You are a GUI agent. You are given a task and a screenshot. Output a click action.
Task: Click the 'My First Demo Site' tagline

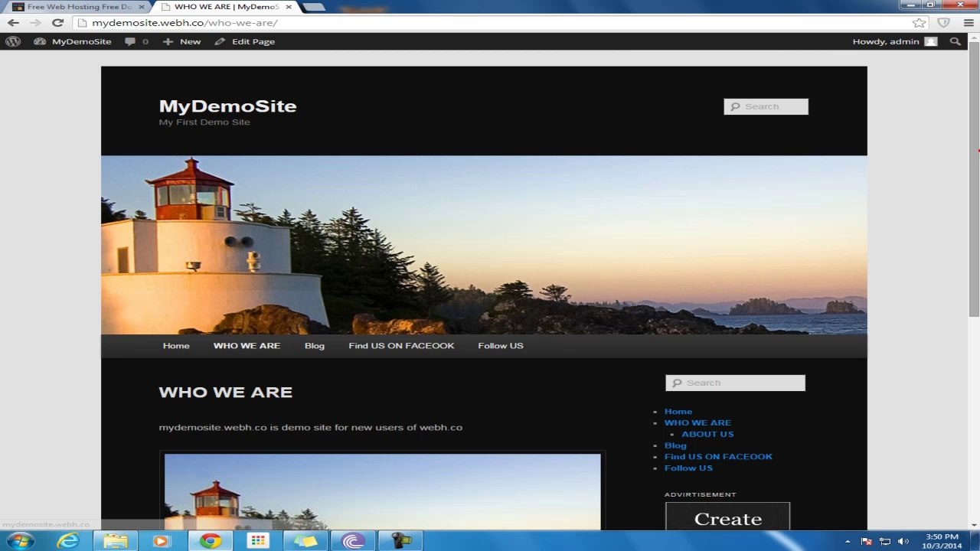[x=204, y=122]
